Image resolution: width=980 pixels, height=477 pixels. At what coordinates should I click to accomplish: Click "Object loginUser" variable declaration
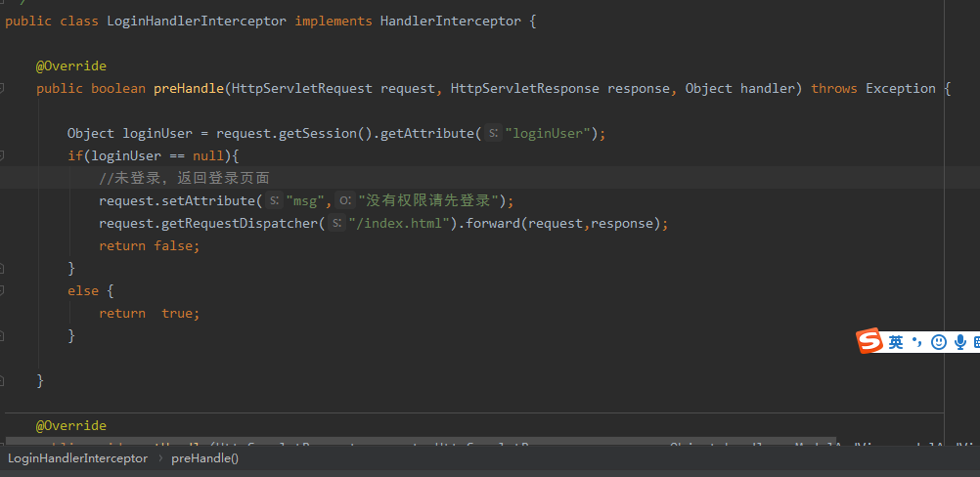(x=130, y=134)
